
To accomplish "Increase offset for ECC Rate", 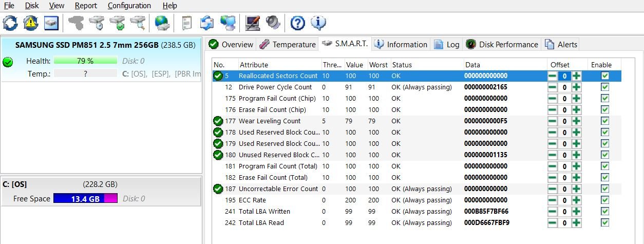I will pos(577,200).
